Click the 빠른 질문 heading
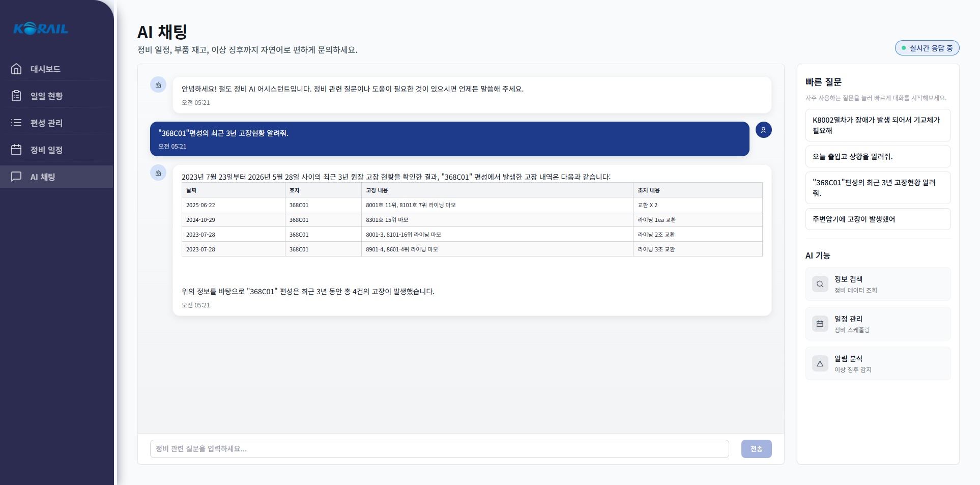This screenshot has height=485, width=980. point(823,82)
